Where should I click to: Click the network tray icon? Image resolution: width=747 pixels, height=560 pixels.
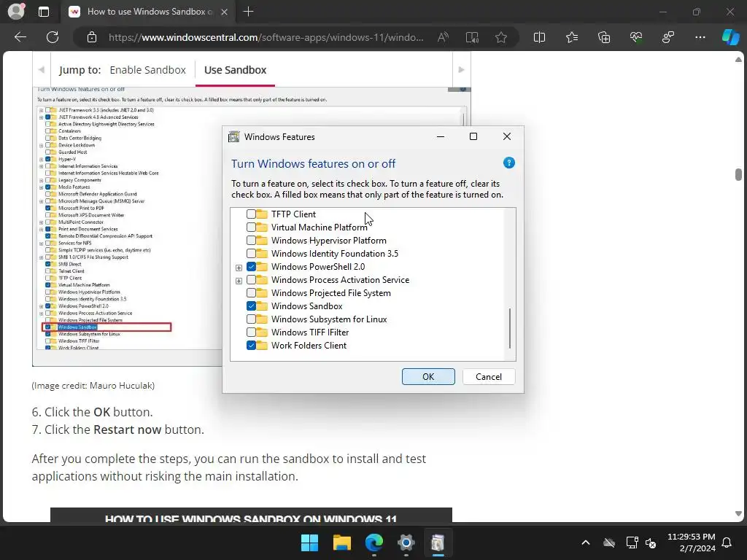coord(632,542)
